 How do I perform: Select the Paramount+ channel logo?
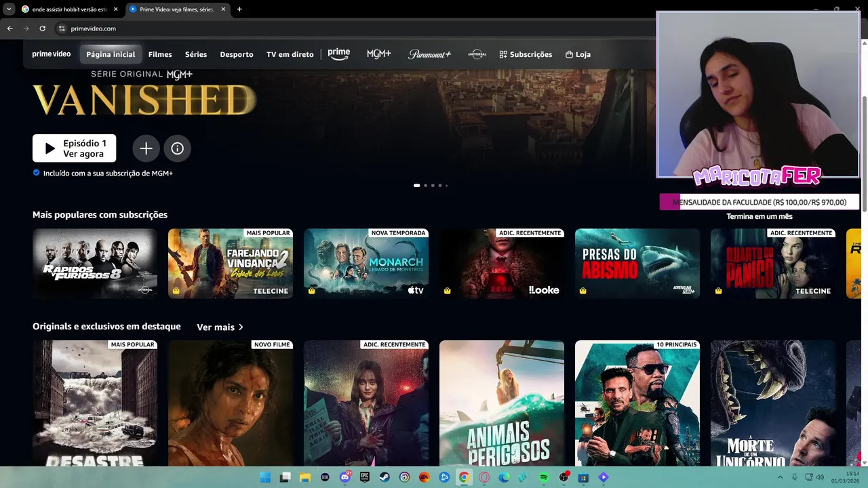click(430, 54)
